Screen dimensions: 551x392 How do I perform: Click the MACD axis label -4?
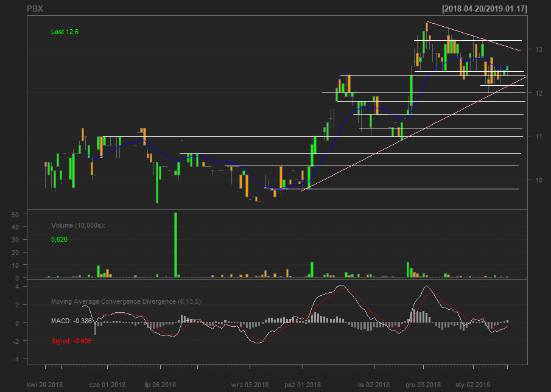pyautogui.click(x=15, y=359)
